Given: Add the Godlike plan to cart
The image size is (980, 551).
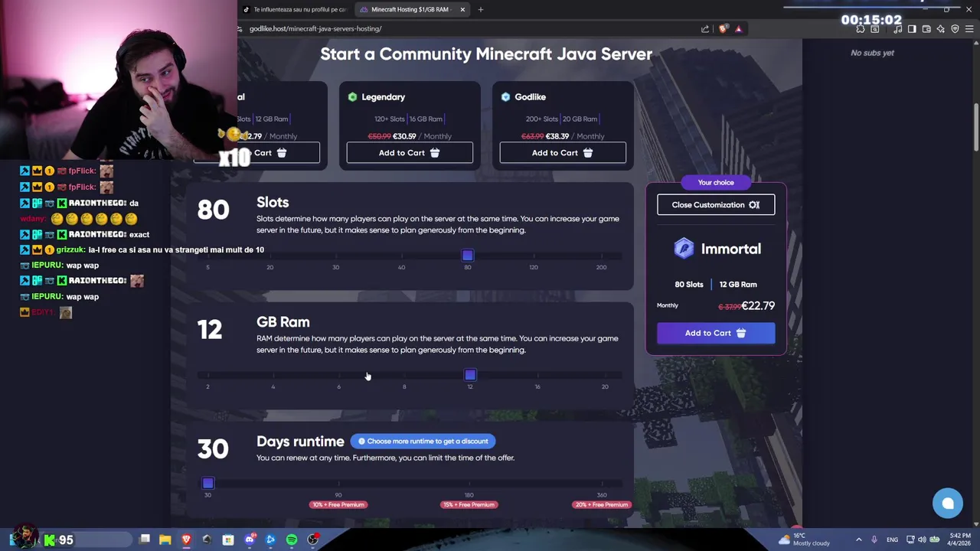Looking at the screenshot, I should point(563,153).
